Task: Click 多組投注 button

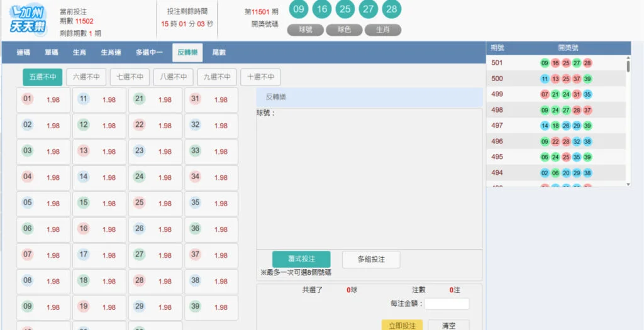Action: click(x=371, y=260)
